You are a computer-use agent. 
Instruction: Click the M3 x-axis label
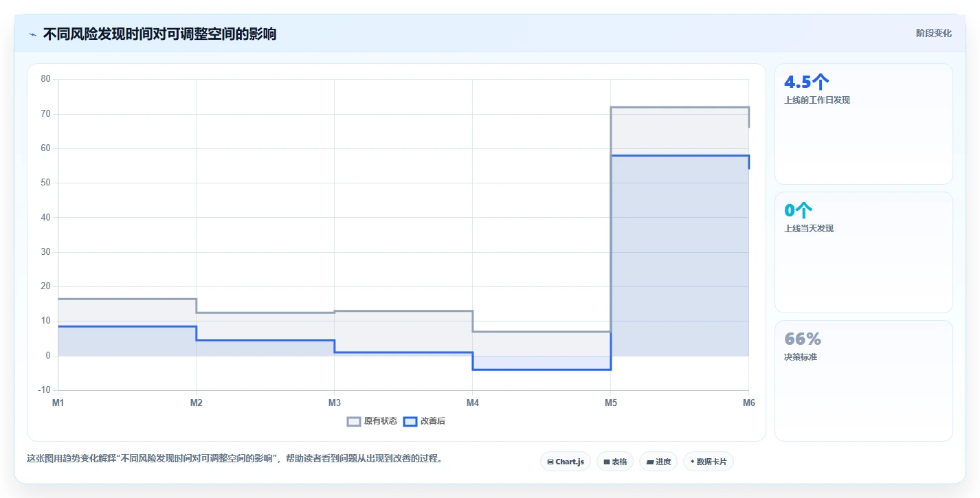click(x=335, y=403)
